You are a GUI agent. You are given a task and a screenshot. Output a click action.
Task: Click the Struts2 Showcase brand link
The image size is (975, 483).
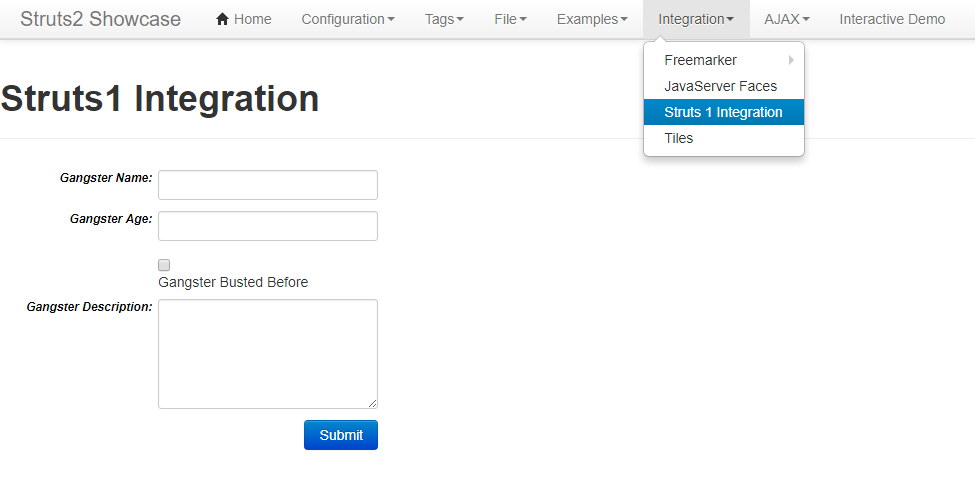pos(101,19)
